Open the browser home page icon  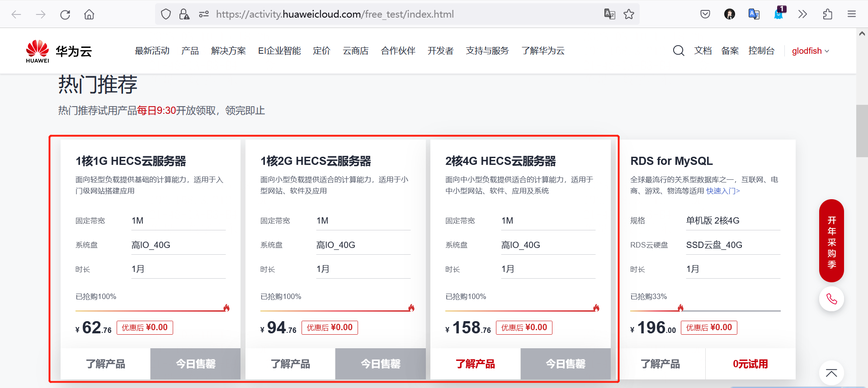point(89,14)
